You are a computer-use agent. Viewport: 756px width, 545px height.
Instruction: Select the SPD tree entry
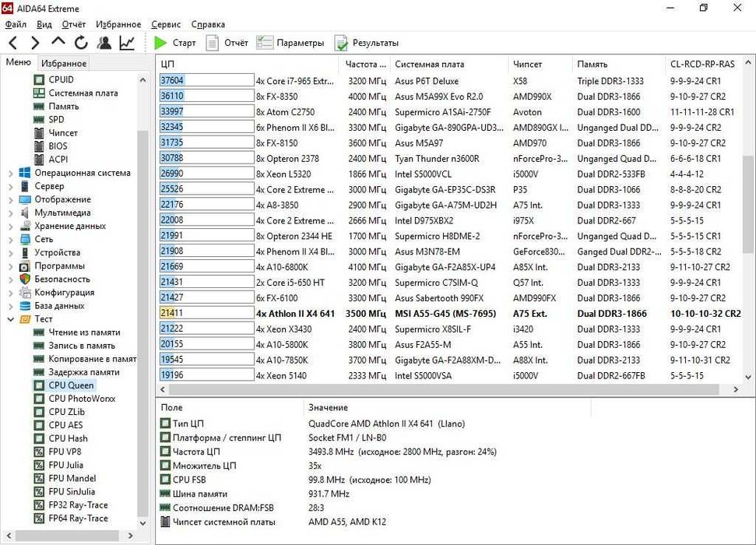click(x=56, y=120)
